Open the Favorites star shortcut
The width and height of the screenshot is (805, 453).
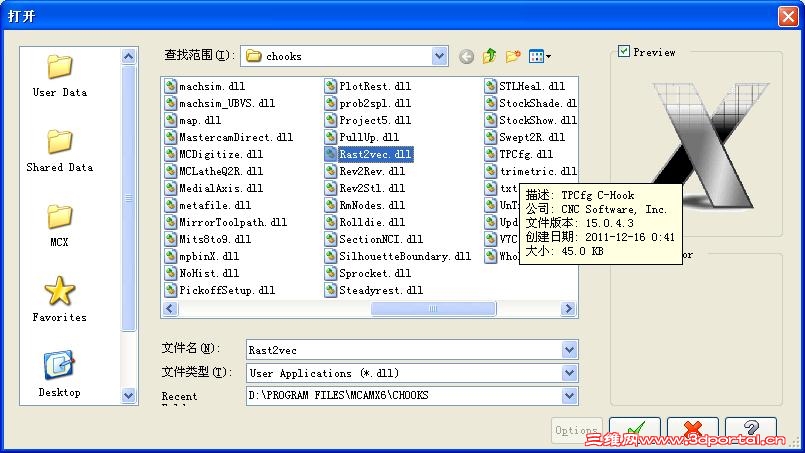point(60,300)
